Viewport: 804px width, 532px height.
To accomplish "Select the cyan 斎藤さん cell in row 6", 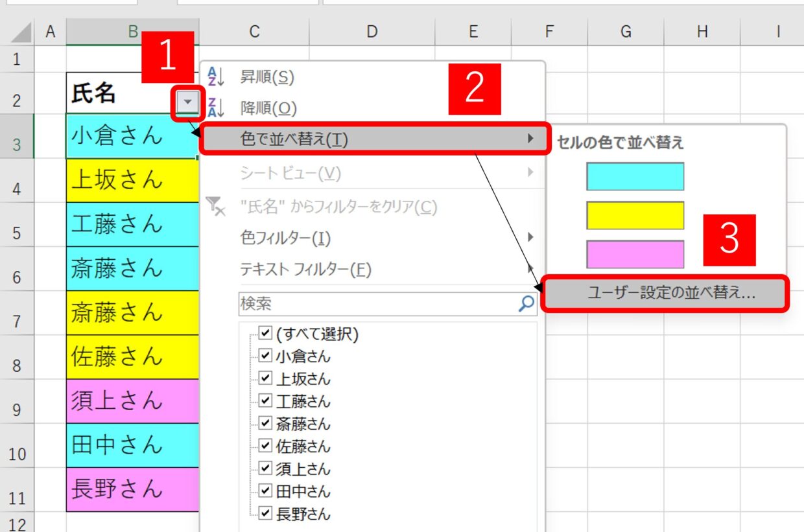I will (x=132, y=268).
